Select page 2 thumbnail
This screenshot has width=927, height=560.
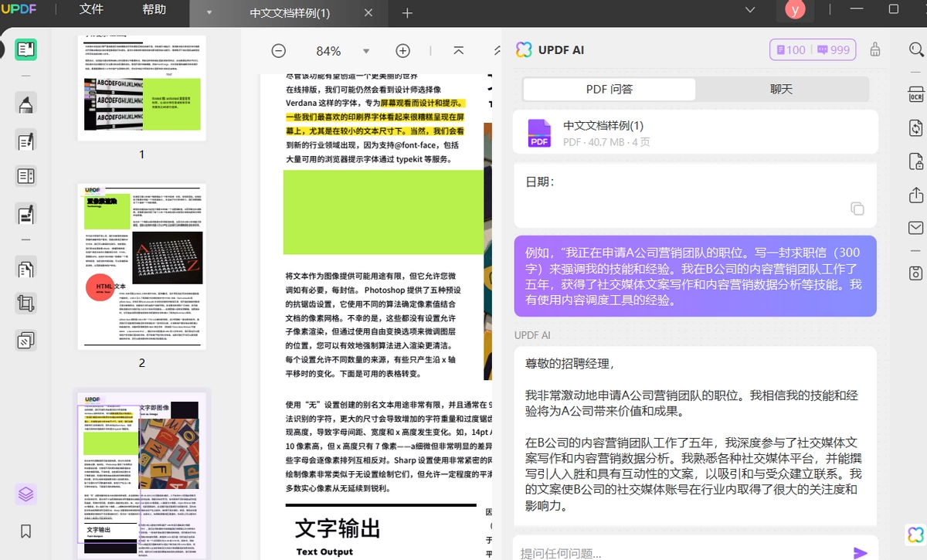click(x=141, y=266)
